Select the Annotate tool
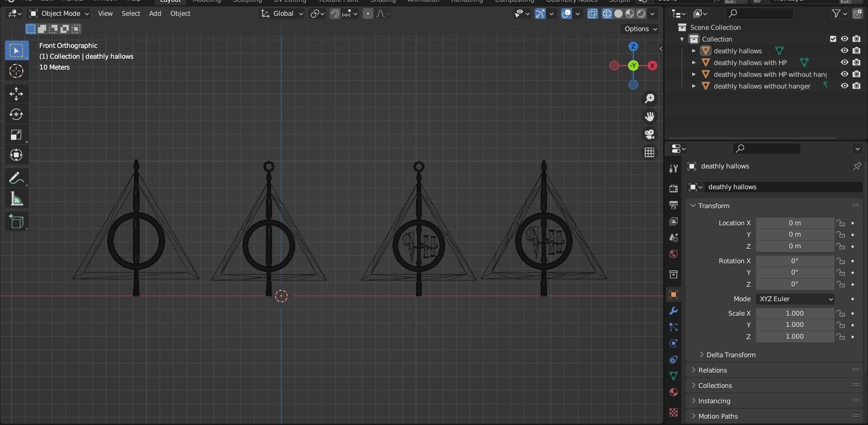The height and width of the screenshot is (425, 868). tap(16, 178)
